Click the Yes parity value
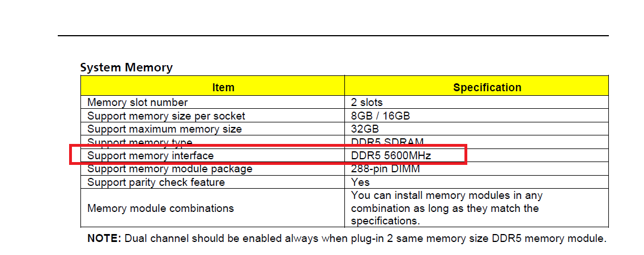The width and height of the screenshot is (644, 255). (x=360, y=182)
